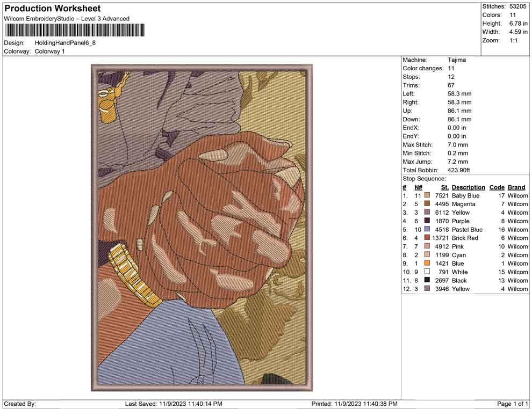Click the 'Last Saved: 11/9/2023 11:40:14 PM' text
Image resolution: width=532 pixels, height=409 pixels.
174,404
